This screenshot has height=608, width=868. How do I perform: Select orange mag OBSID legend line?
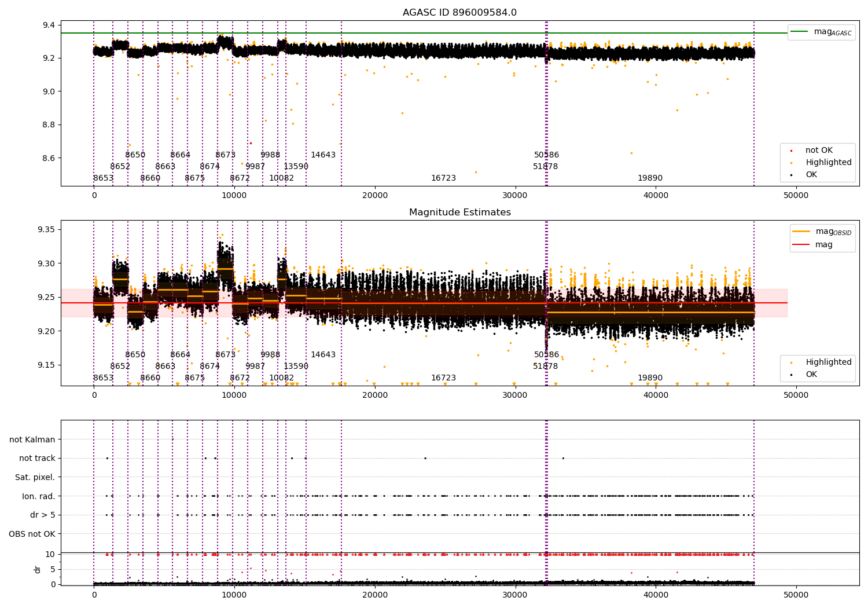[x=801, y=232]
